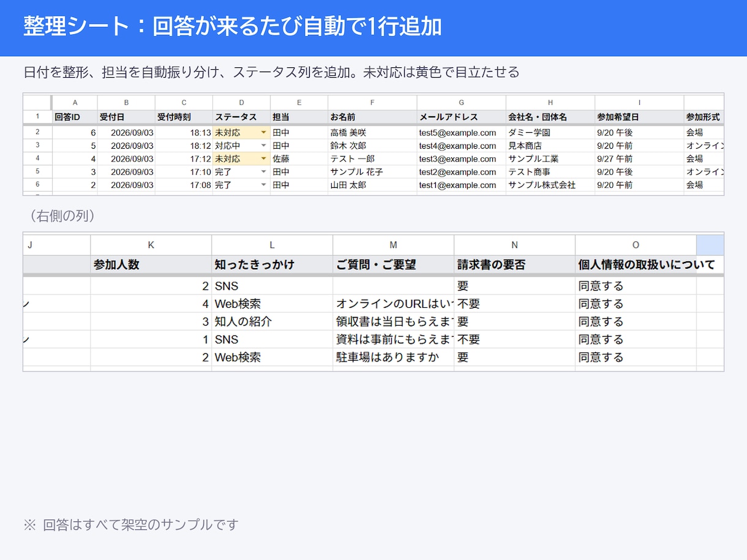This screenshot has height=560, width=747.
Task: Click the 18:13 time cell
Action: [x=184, y=132]
